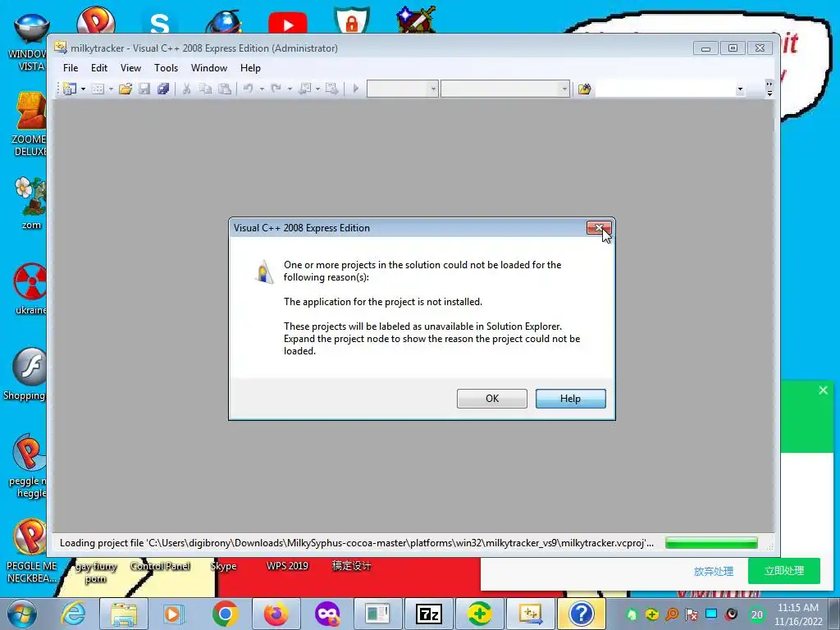Click the Redo arrow icon
This screenshot has width=840, height=630.
[276, 89]
